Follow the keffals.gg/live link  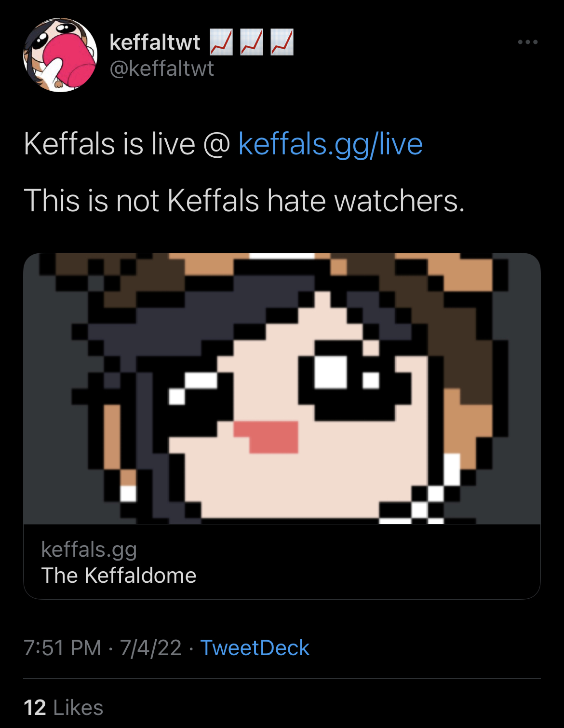point(330,144)
